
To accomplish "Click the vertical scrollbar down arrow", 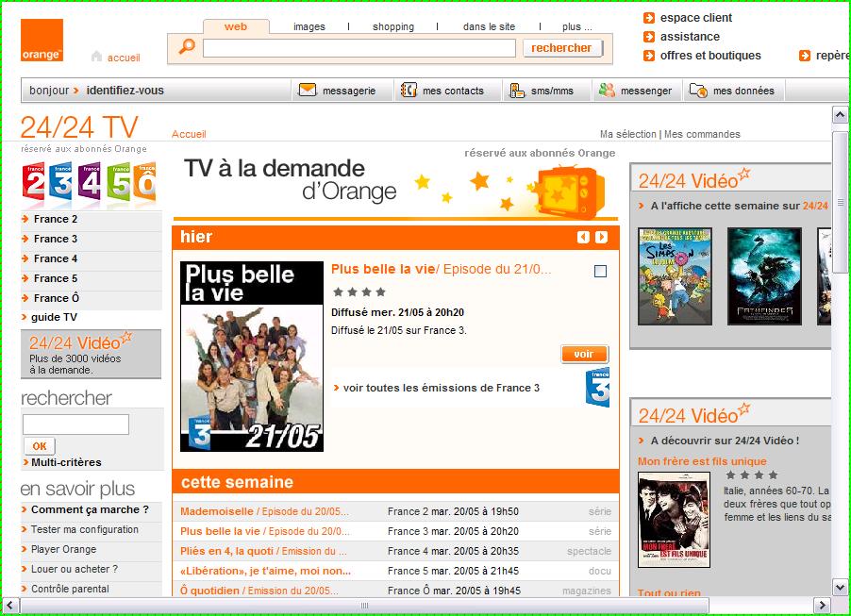I will pyautogui.click(x=840, y=588).
